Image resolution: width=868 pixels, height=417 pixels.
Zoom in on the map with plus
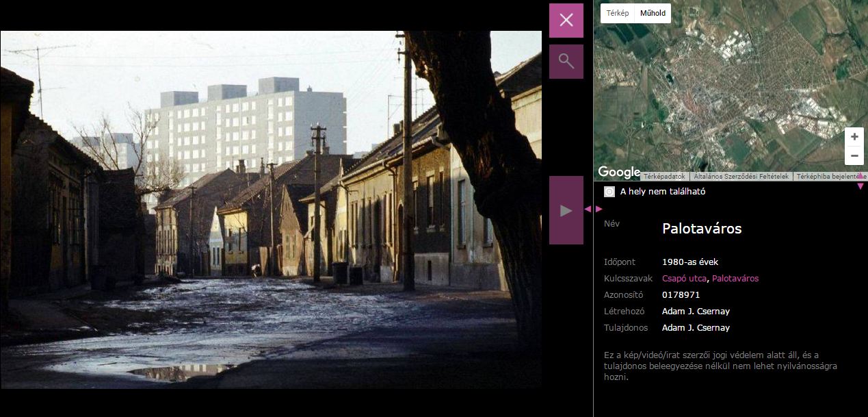pyautogui.click(x=854, y=137)
